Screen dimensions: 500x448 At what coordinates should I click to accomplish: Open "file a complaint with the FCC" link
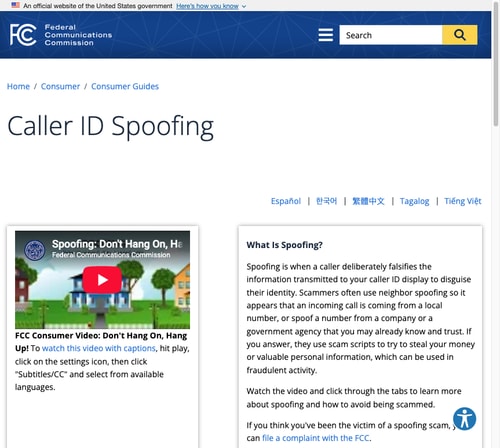click(316, 438)
